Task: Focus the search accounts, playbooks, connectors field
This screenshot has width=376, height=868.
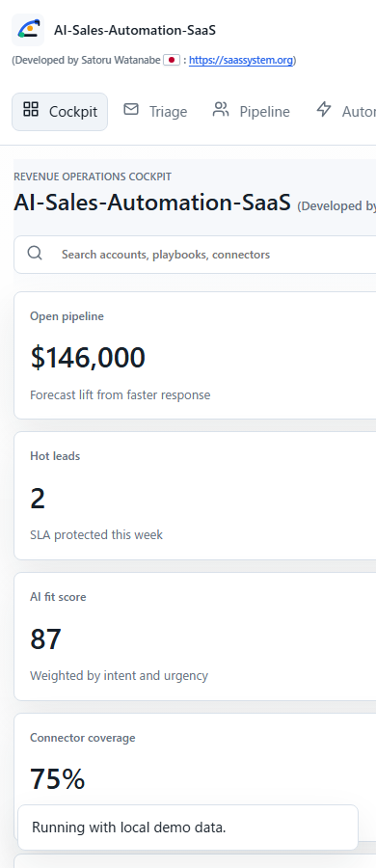Action: point(195,255)
